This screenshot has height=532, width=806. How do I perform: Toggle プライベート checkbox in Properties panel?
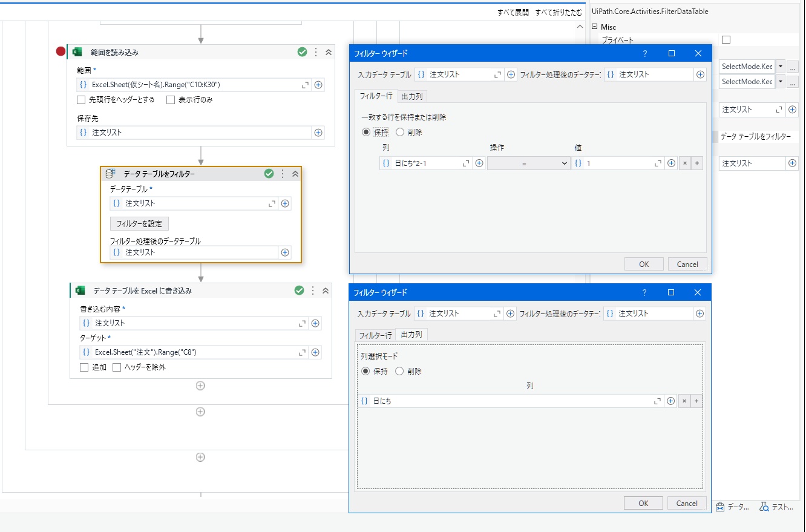(726, 39)
